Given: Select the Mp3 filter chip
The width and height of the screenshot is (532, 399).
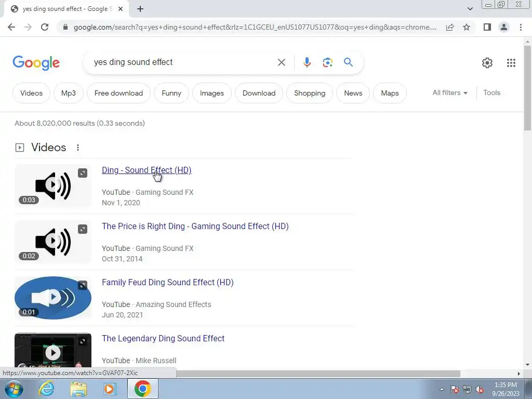Looking at the screenshot, I should tap(69, 93).
